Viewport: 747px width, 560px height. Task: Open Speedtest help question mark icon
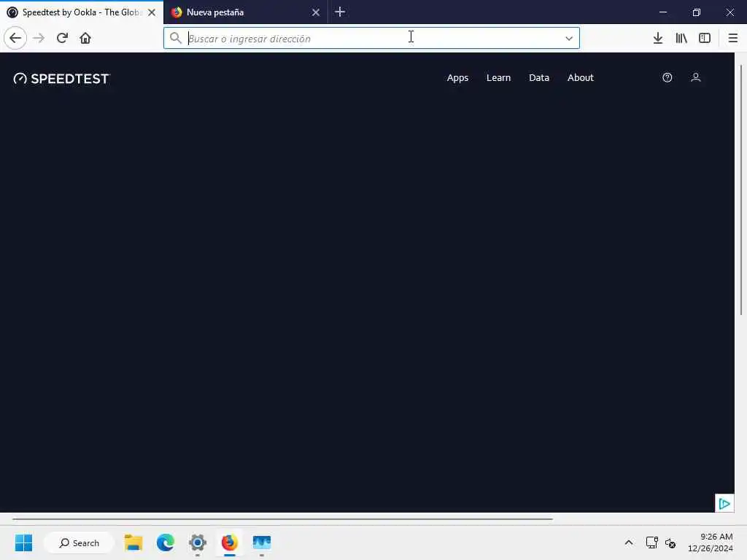click(x=667, y=77)
